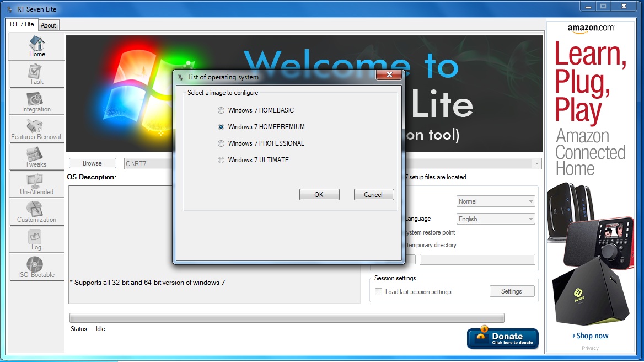Switch to the RT 7 Lite tab
The width and height of the screenshot is (644, 362).
(22, 24)
